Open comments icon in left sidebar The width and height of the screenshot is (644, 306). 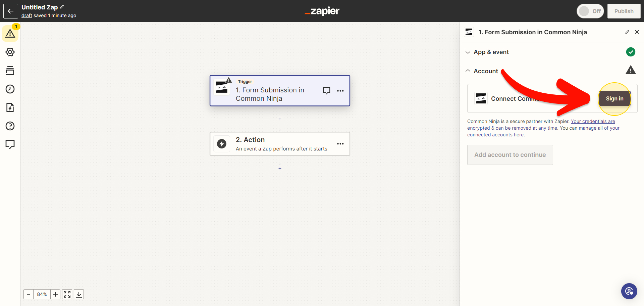10,144
